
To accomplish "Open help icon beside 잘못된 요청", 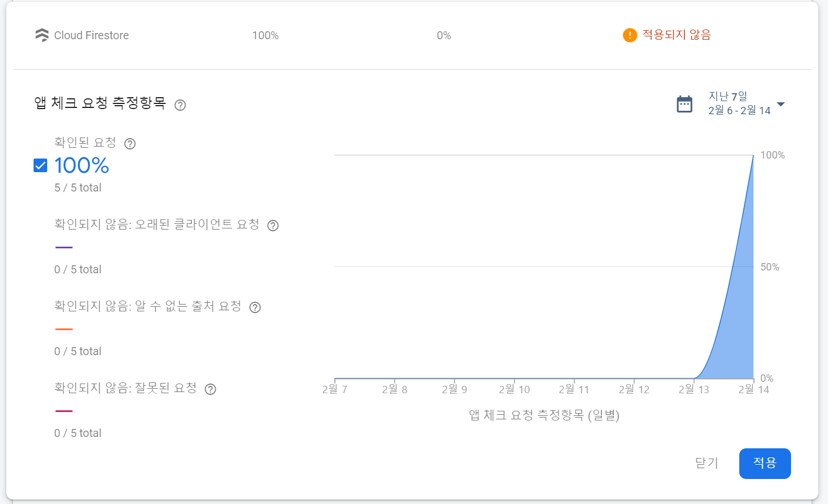I will pos(210,389).
